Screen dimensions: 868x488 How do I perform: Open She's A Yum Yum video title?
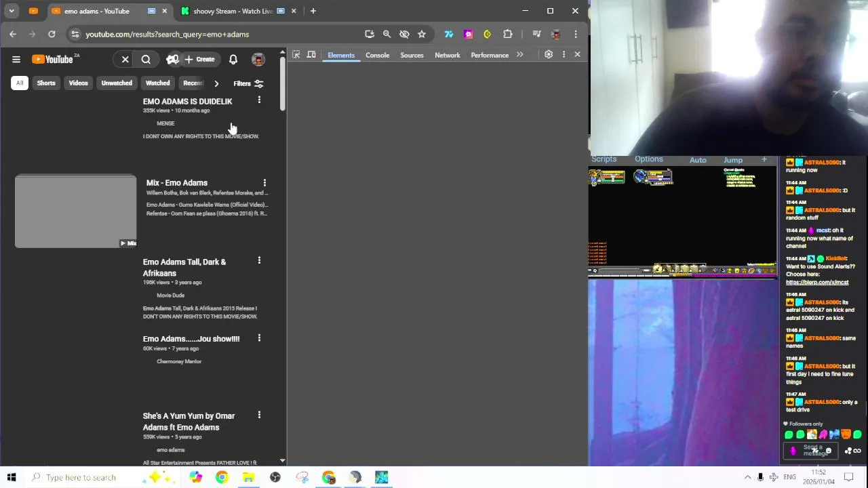point(189,422)
